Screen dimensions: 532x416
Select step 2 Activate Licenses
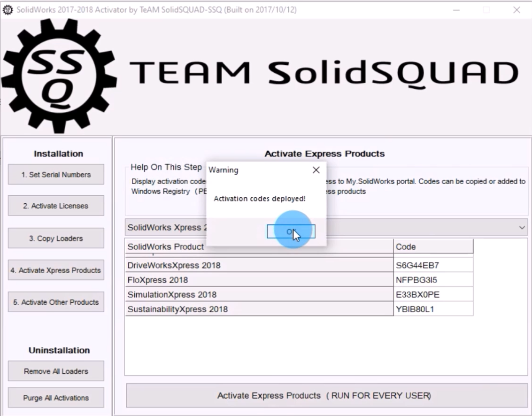(x=56, y=206)
